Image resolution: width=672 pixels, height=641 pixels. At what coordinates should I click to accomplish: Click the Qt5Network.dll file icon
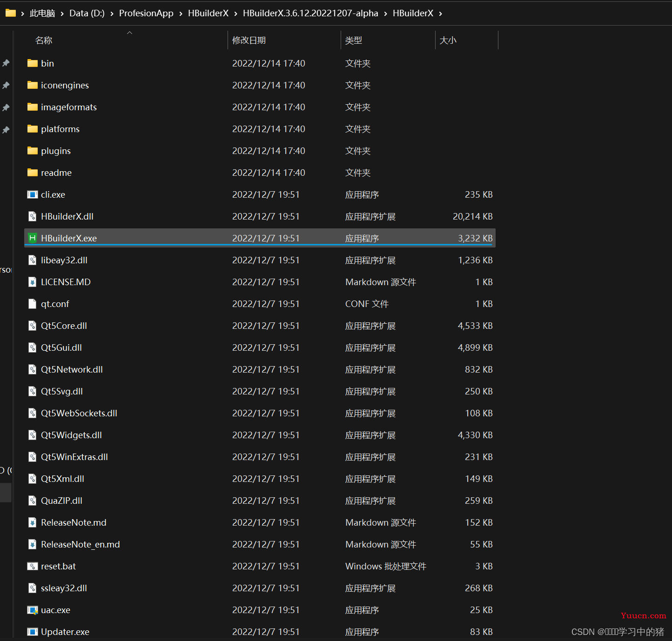click(x=33, y=369)
